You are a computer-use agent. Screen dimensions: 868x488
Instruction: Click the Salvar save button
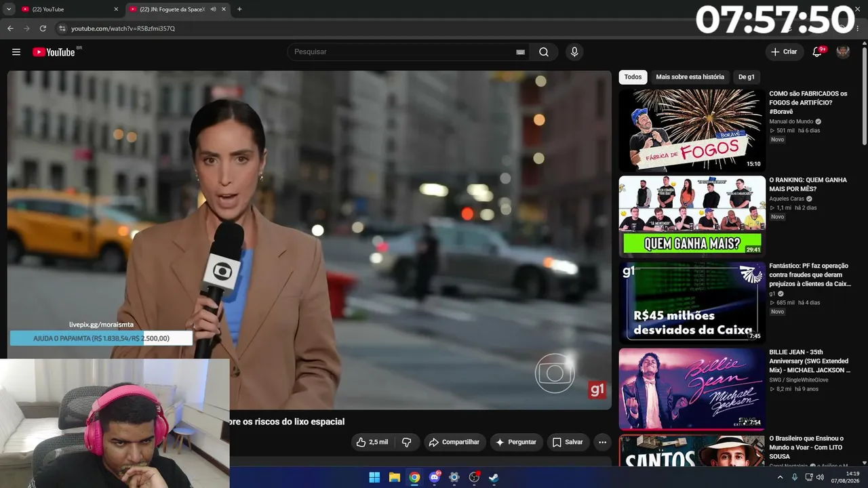(567, 442)
